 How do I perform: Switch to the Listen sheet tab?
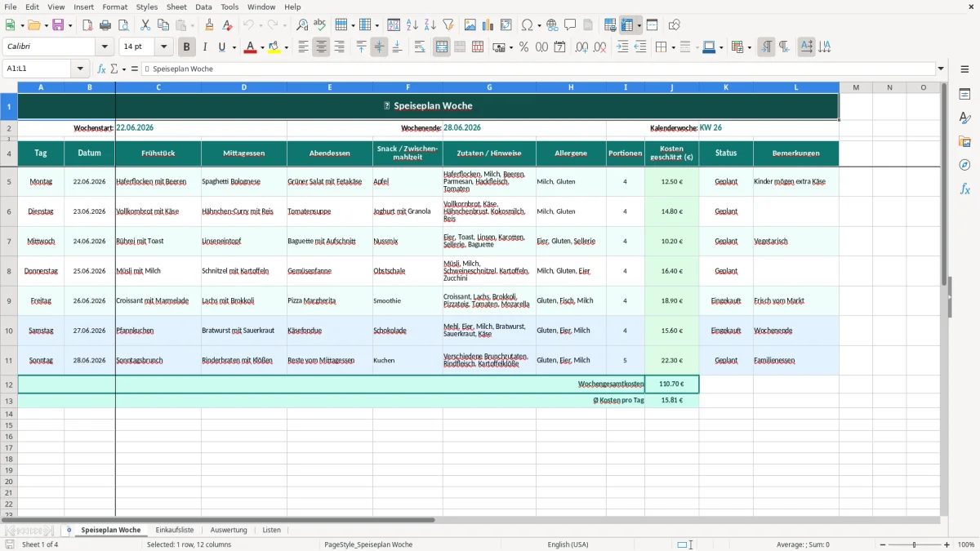(x=271, y=530)
